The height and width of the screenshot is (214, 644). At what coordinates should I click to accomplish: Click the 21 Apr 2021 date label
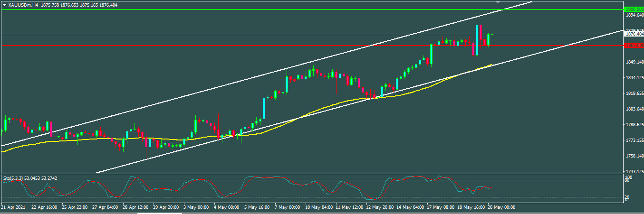click(x=13, y=207)
